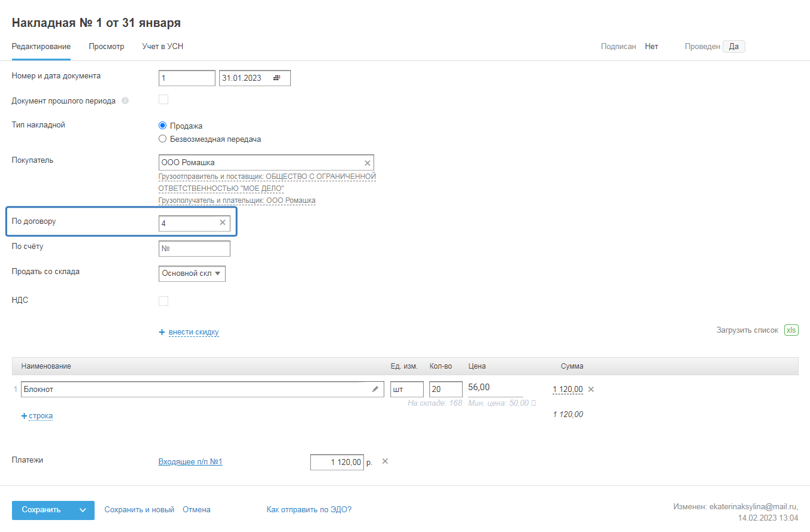
Task: Click the payment amount field 1 120,00
Action: 337,462
